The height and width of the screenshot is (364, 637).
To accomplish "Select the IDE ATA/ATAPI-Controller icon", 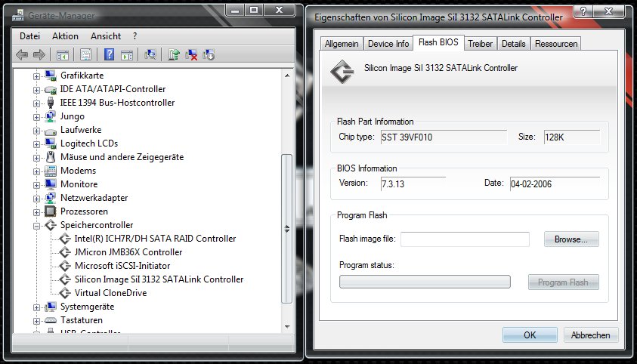I will point(51,89).
